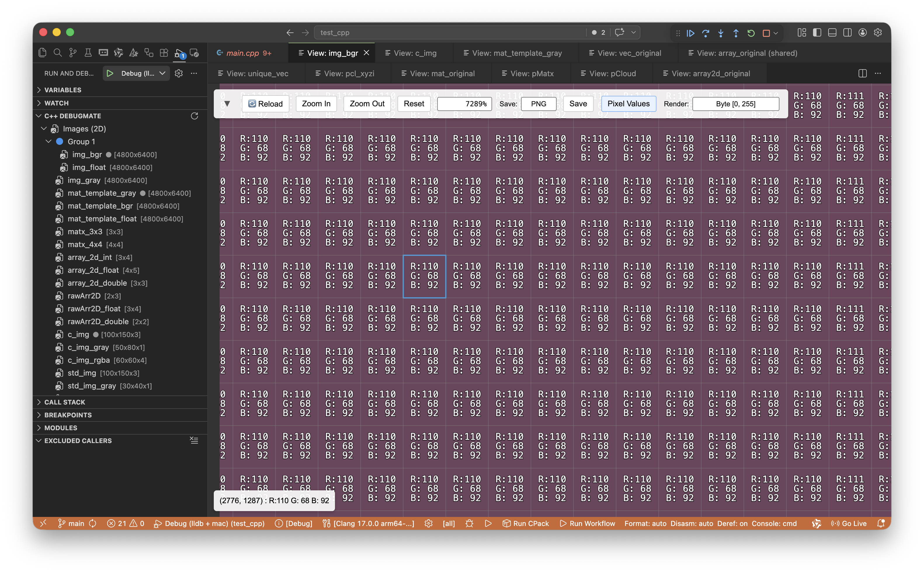Click the blue Group 1 color dot

[x=60, y=141]
